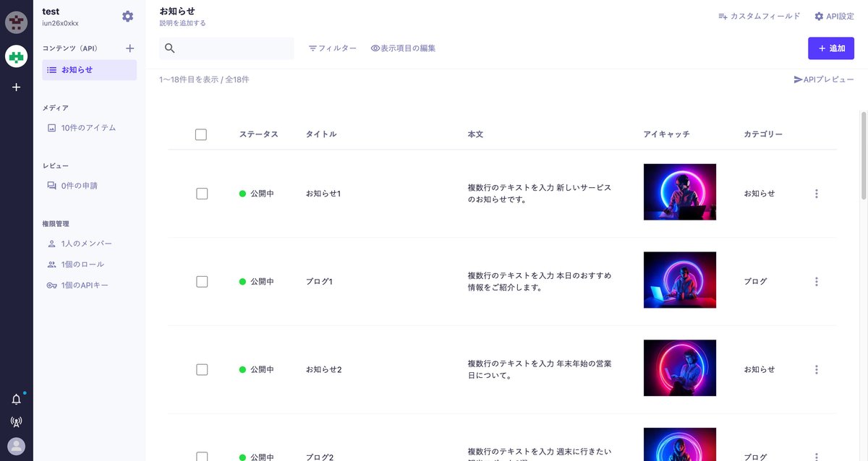Open the フィルター filter options
The width and height of the screenshot is (868, 461).
333,48
